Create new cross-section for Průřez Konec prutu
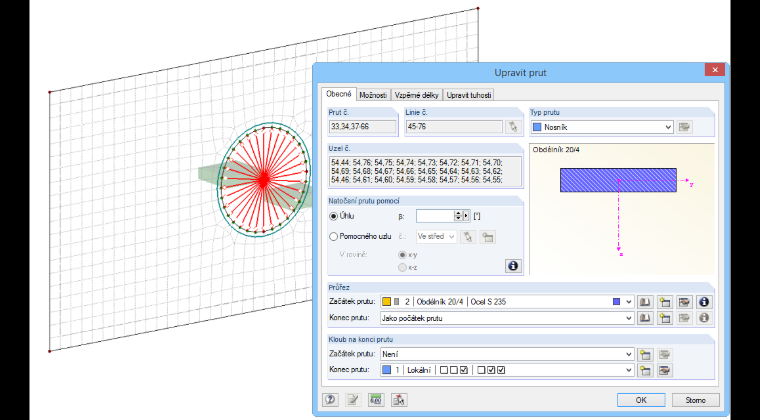The width and height of the screenshot is (760, 420). tap(665, 318)
